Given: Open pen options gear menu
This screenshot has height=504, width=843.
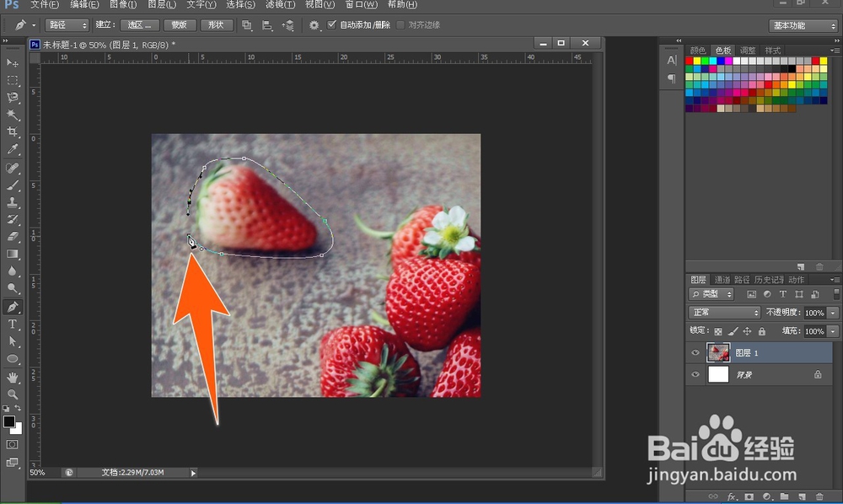Looking at the screenshot, I should (314, 25).
